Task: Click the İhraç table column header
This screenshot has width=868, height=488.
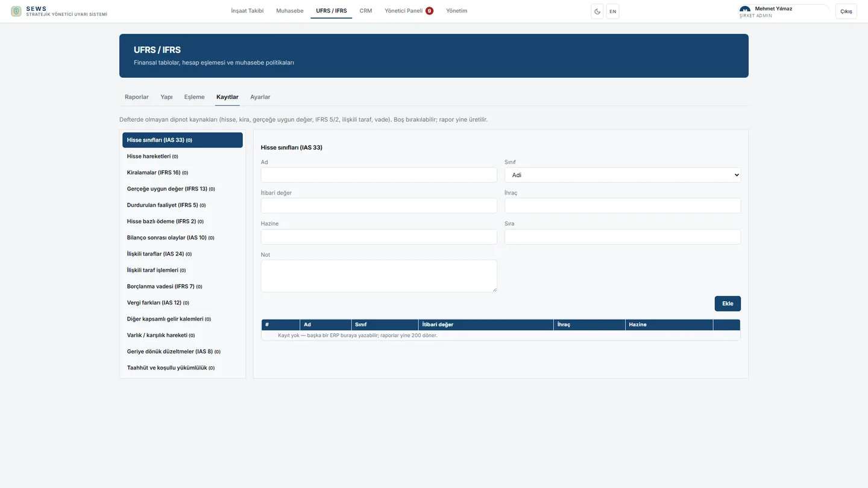Action: pyautogui.click(x=590, y=325)
